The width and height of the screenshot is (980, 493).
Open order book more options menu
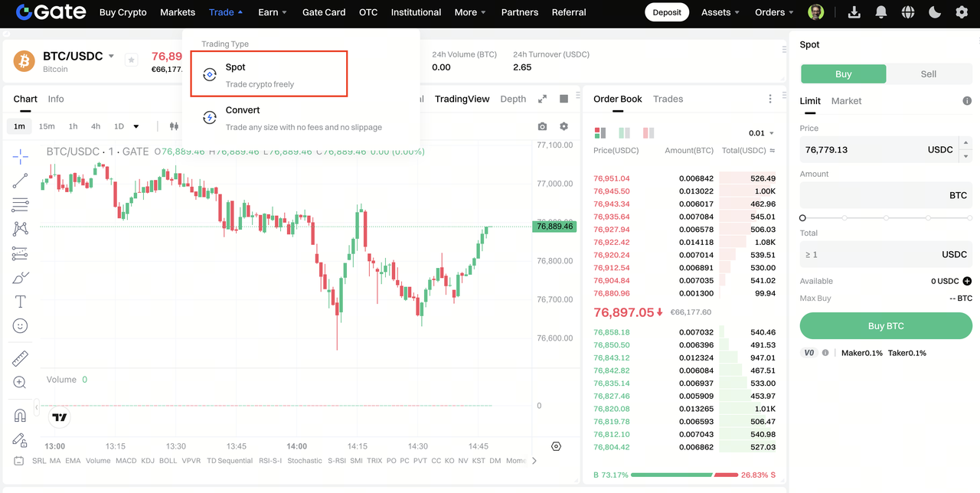click(x=770, y=99)
